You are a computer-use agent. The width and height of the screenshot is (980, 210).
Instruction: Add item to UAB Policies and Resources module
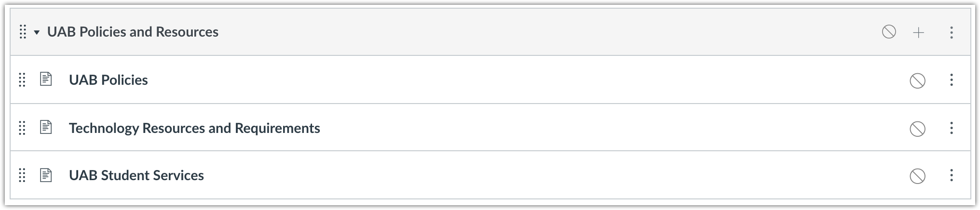(x=918, y=32)
